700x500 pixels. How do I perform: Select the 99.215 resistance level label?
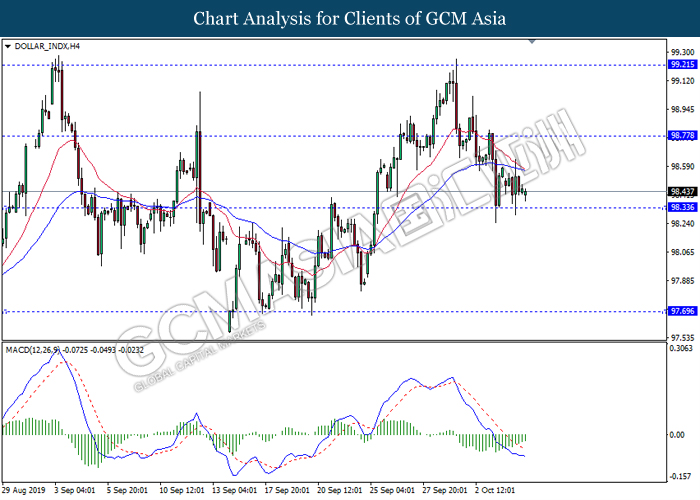coord(683,65)
